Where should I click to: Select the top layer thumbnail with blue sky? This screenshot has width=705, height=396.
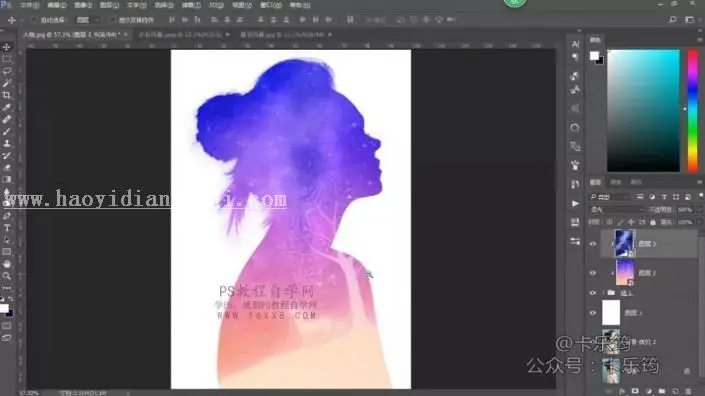point(625,243)
